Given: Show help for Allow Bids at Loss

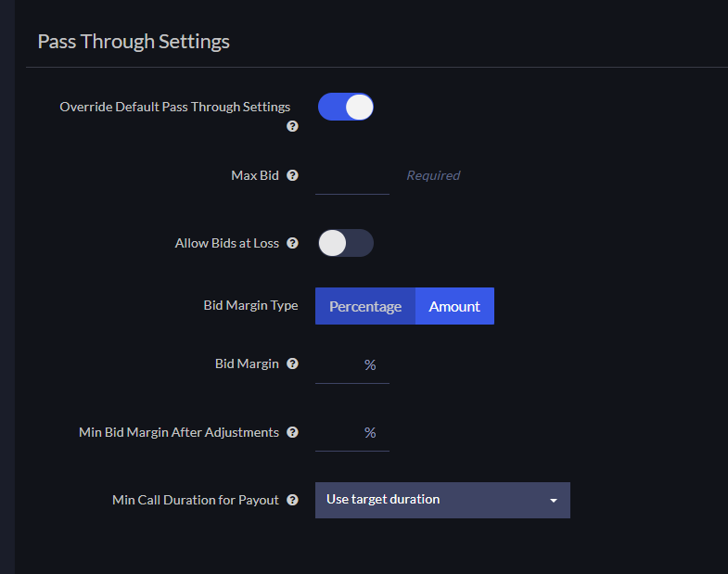Looking at the screenshot, I should pos(292,243).
